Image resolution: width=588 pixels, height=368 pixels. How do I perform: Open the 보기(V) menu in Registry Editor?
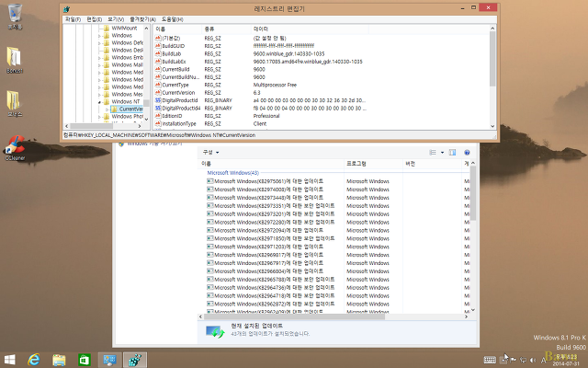[116, 19]
